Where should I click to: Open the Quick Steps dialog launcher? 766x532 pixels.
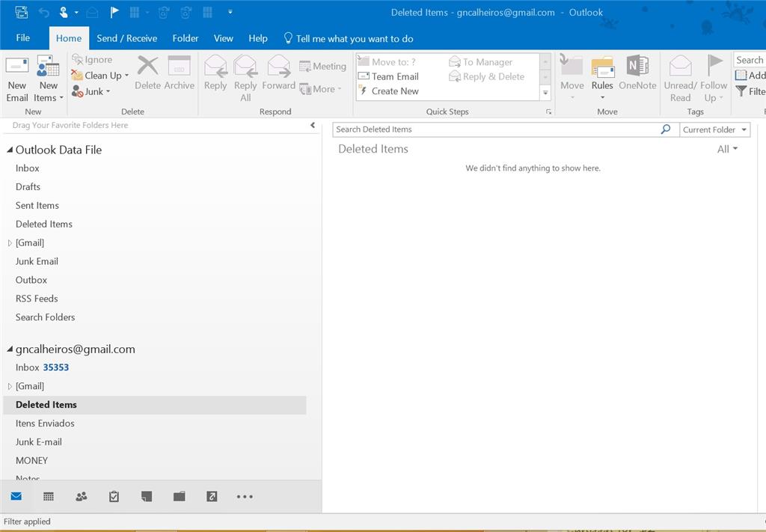(548, 112)
